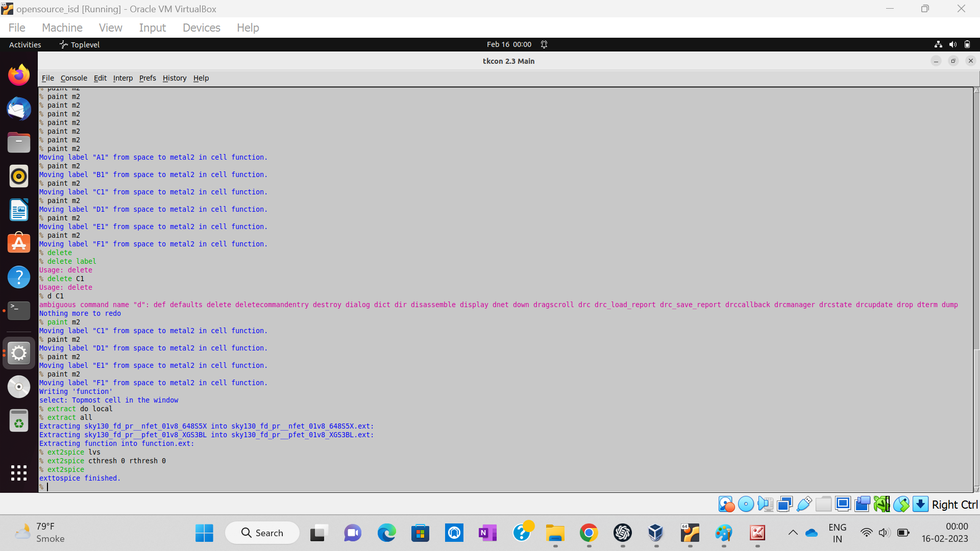Open the tkcon History menu

coord(174,78)
